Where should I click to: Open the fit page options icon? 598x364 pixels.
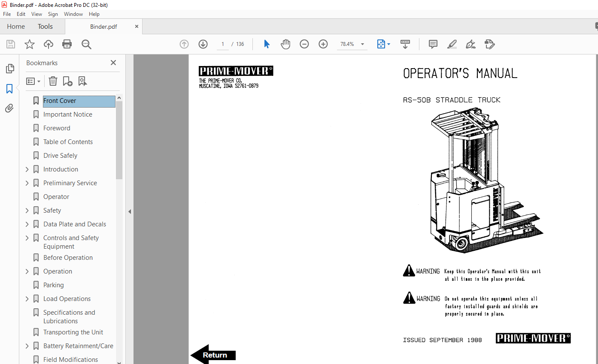pyautogui.click(x=383, y=44)
